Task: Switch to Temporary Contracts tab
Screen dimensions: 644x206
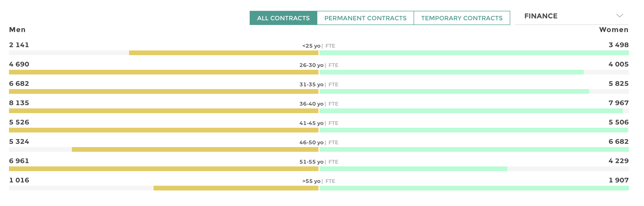Action: click(x=461, y=18)
